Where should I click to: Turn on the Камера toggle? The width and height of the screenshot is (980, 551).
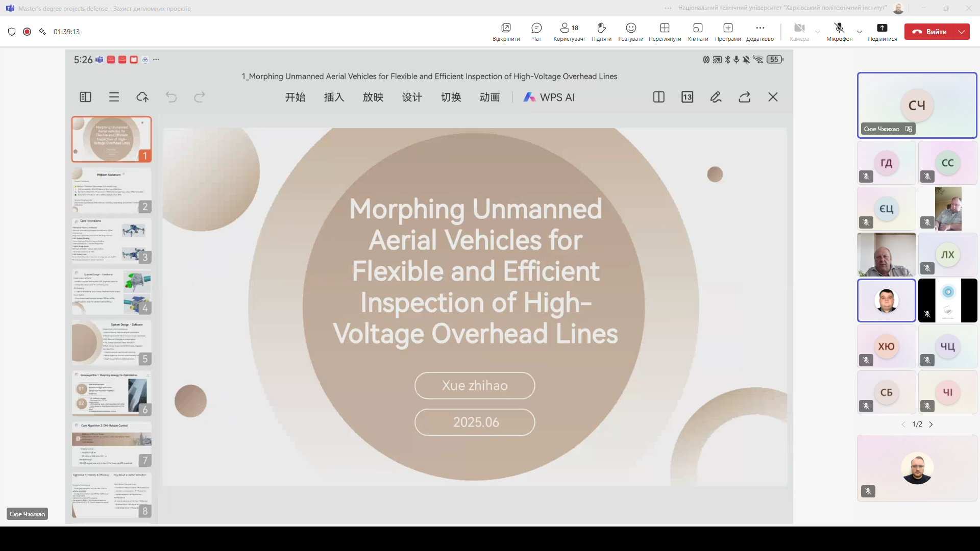pyautogui.click(x=799, y=29)
